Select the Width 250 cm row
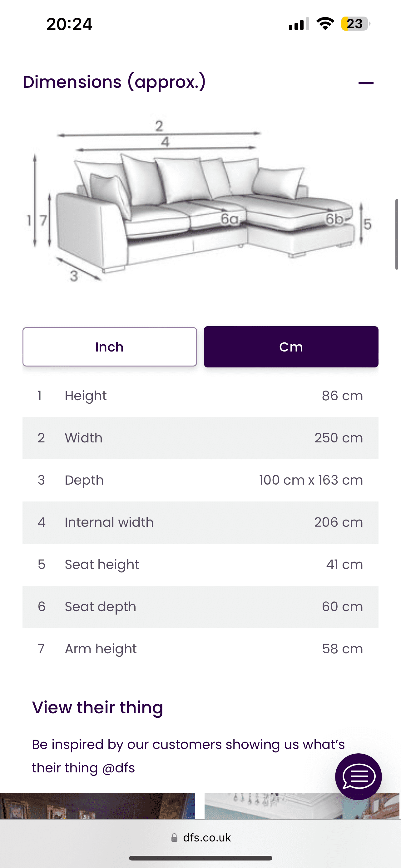 200,438
